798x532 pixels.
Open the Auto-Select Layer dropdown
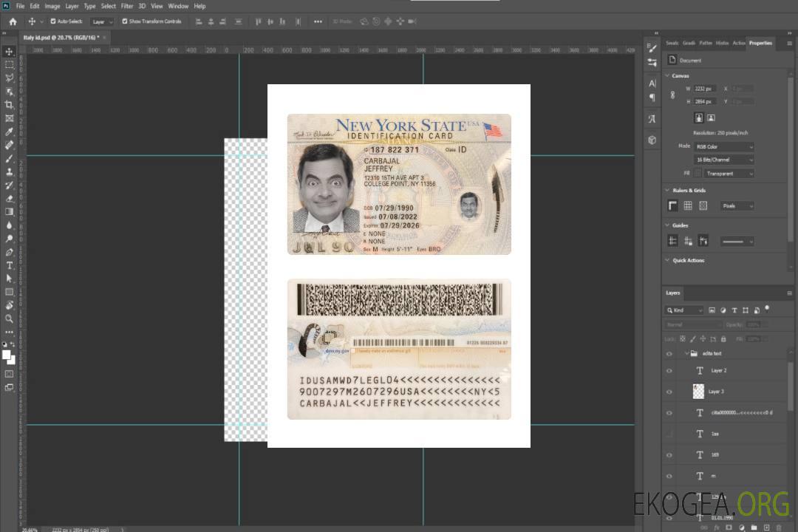pyautogui.click(x=102, y=21)
